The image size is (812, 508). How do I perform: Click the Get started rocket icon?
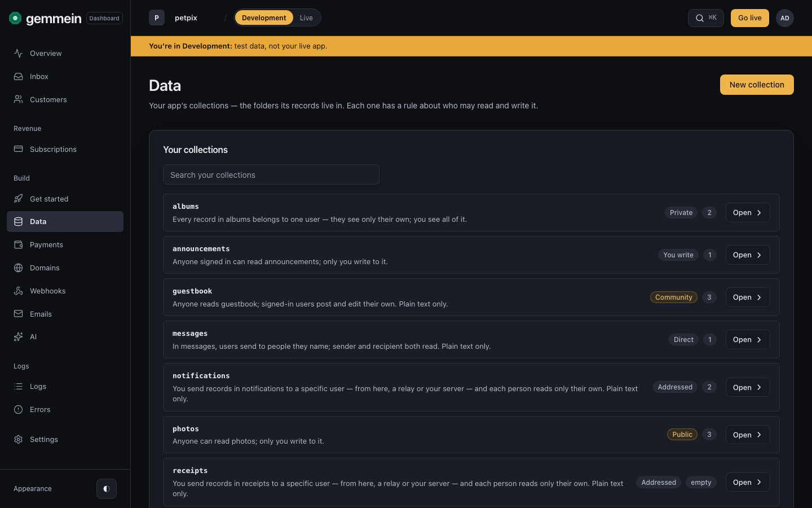pyautogui.click(x=19, y=199)
